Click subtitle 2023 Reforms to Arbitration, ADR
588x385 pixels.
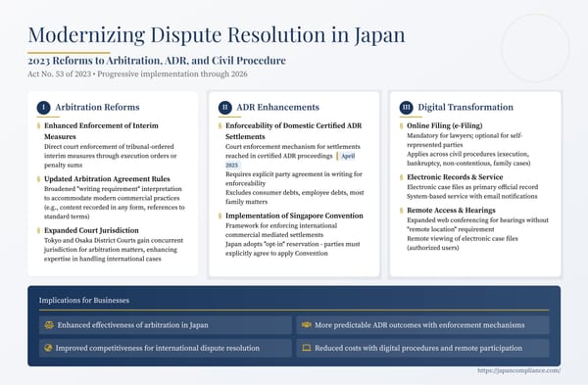click(x=157, y=61)
